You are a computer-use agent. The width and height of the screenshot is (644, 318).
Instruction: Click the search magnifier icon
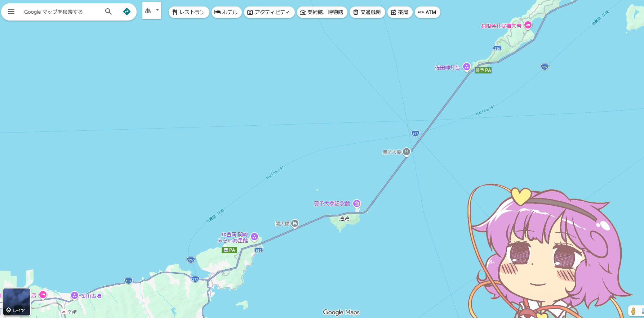click(x=108, y=12)
